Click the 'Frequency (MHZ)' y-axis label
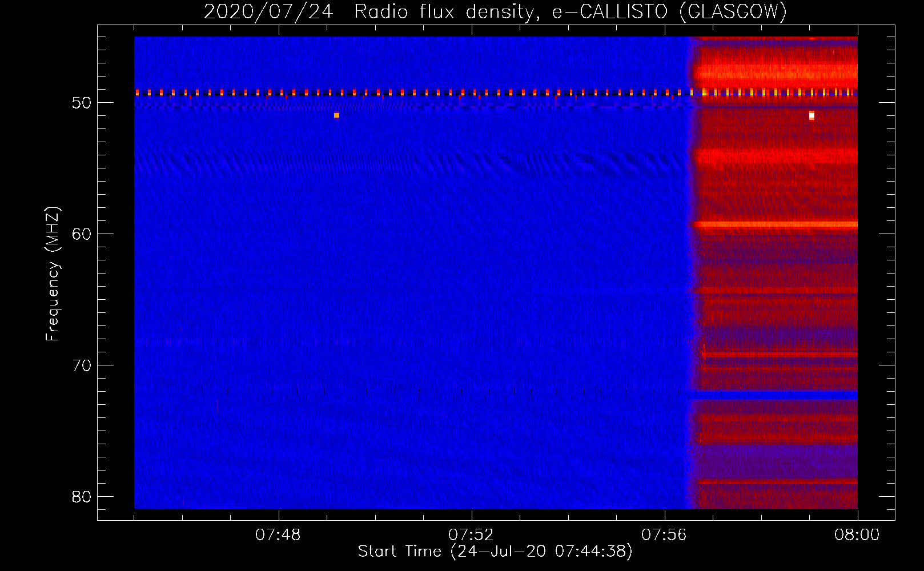The height and width of the screenshot is (571, 924). (53, 274)
